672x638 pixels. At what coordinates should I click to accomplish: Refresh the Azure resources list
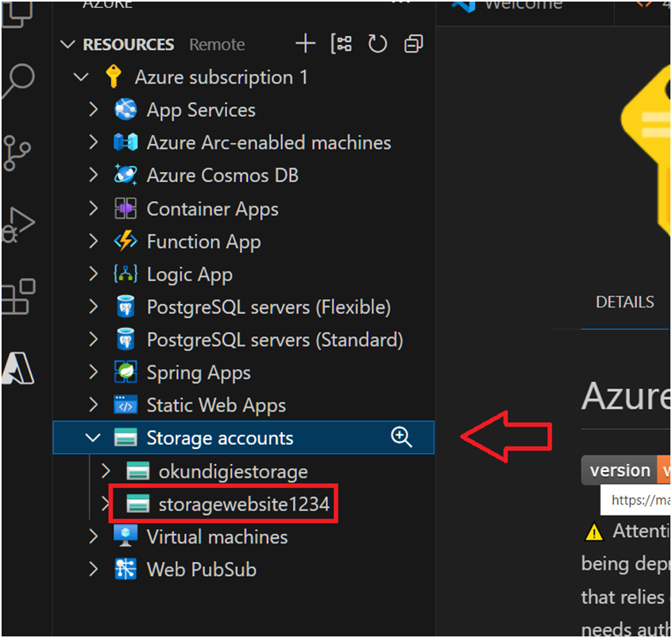(x=377, y=44)
